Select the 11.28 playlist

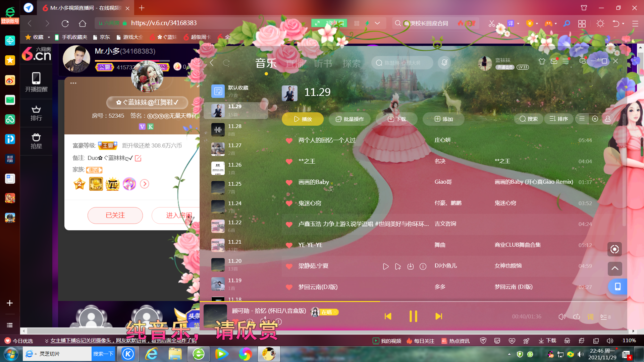[236, 130]
